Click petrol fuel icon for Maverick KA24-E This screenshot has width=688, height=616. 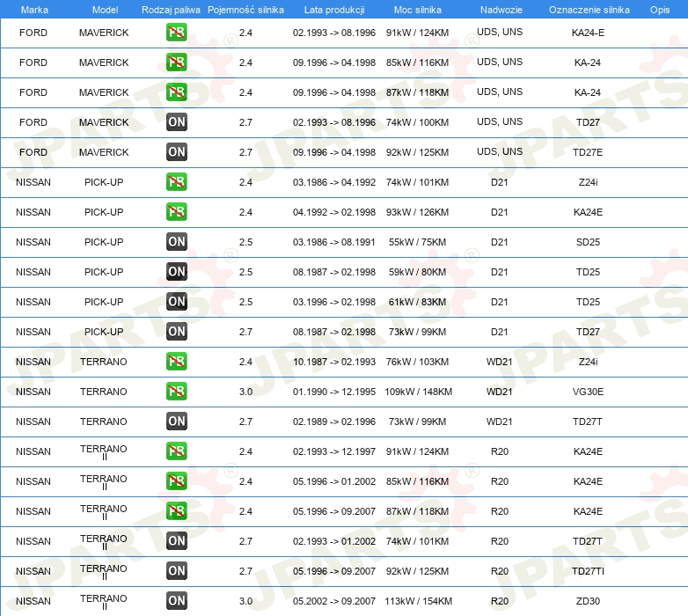pos(176,33)
